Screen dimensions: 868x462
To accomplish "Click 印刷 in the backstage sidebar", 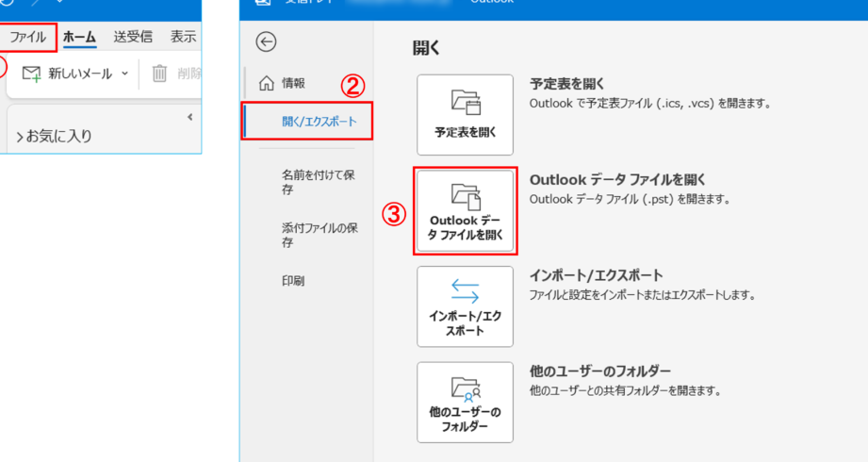I will [x=293, y=281].
